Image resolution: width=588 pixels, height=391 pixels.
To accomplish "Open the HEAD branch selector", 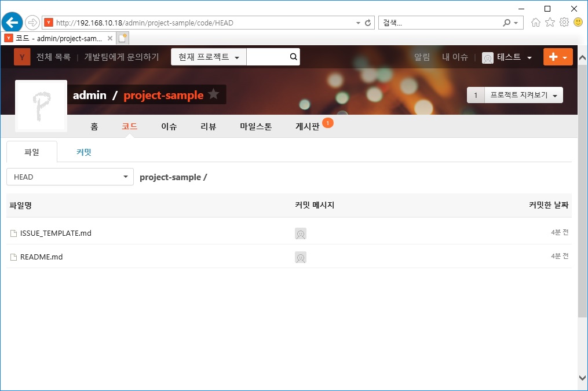I will (x=70, y=177).
